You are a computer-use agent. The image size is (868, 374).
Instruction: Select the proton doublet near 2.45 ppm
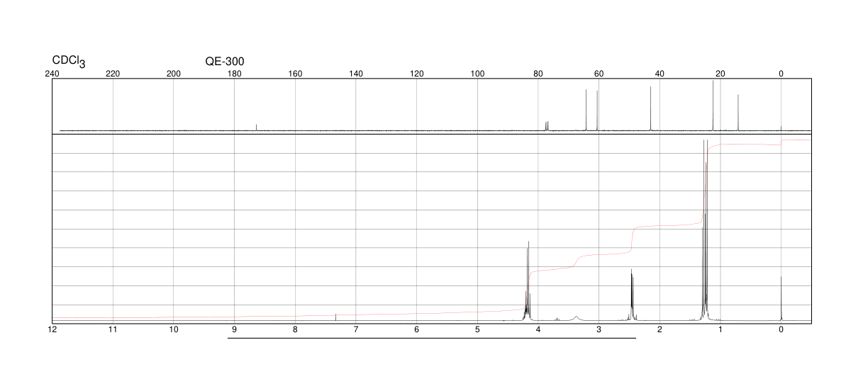point(632,295)
